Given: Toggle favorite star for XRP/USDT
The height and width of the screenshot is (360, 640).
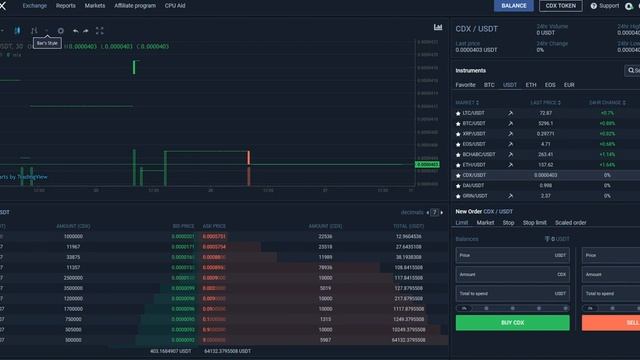Looking at the screenshot, I should (458, 134).
